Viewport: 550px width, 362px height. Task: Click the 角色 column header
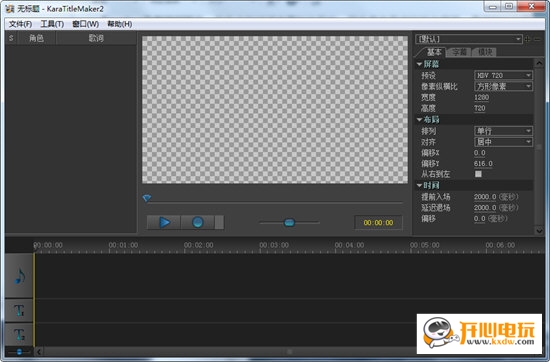pyautogui.click(x=36, y=38)
